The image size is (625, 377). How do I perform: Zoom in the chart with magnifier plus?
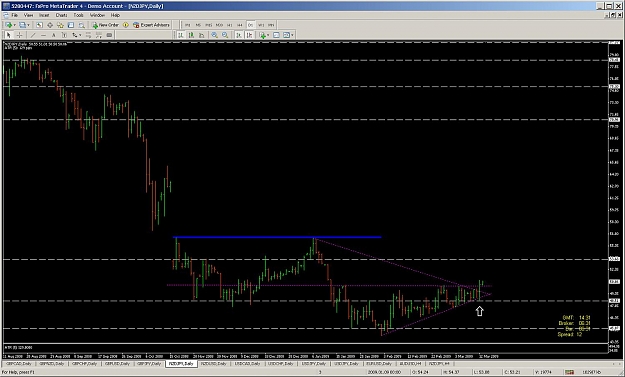(x=214, y=35)
